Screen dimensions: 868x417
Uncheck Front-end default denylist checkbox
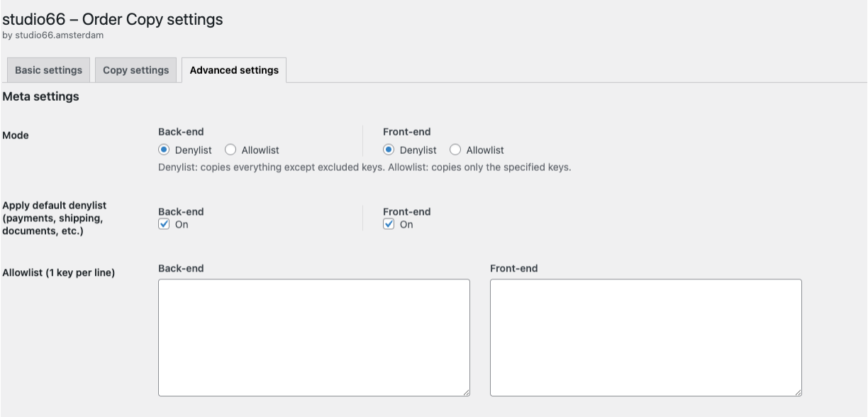[389, 224]
